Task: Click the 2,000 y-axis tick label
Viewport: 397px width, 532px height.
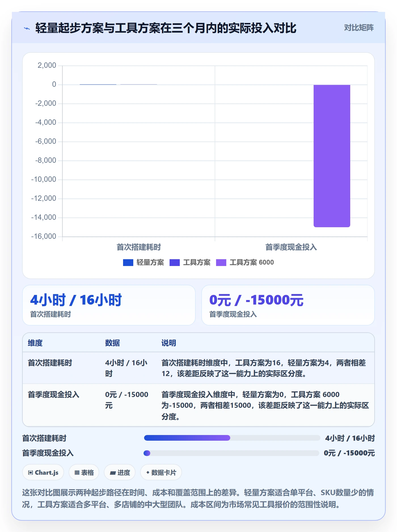Action: tap(47, 65)
